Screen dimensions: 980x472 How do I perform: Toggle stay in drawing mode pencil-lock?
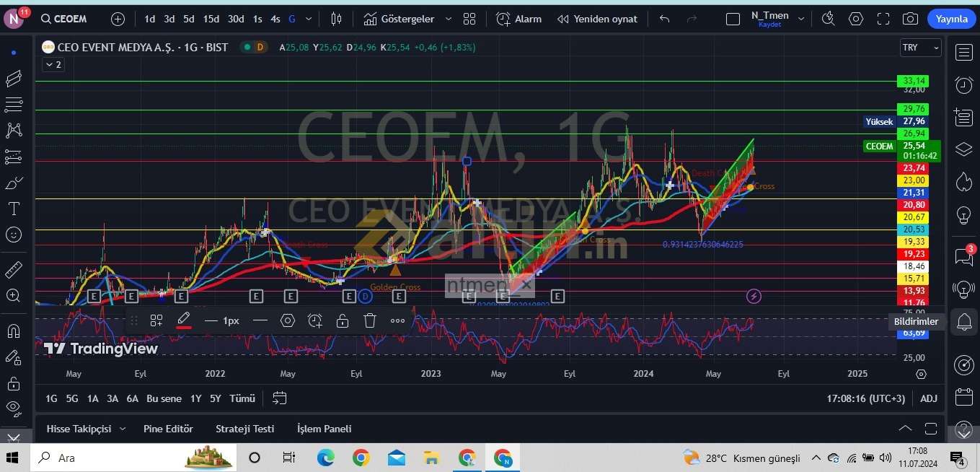13,357
